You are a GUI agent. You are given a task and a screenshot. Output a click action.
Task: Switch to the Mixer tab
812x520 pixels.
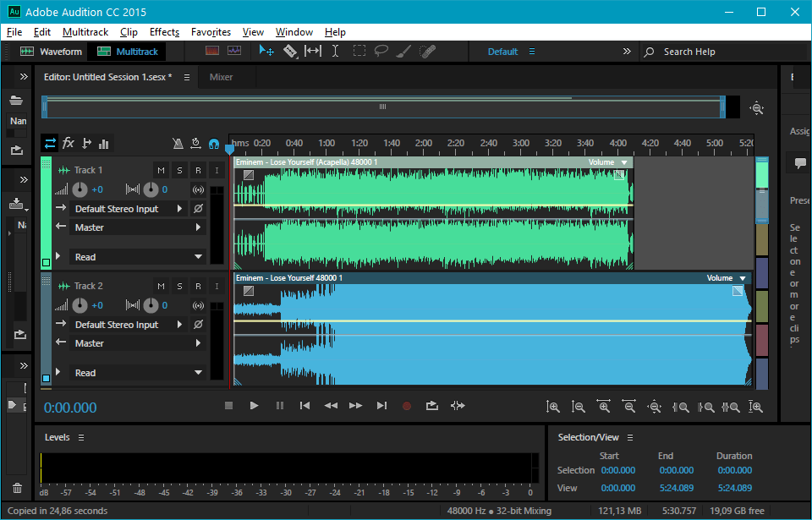221,77
